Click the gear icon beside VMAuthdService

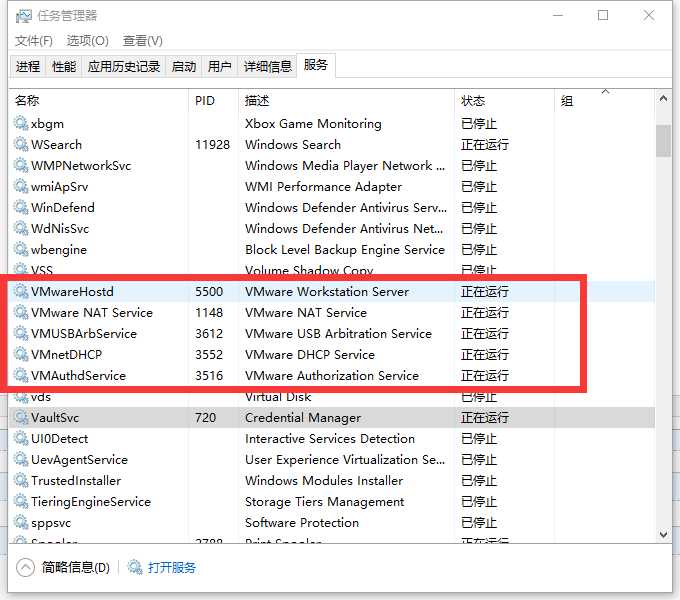coord(21,375)
